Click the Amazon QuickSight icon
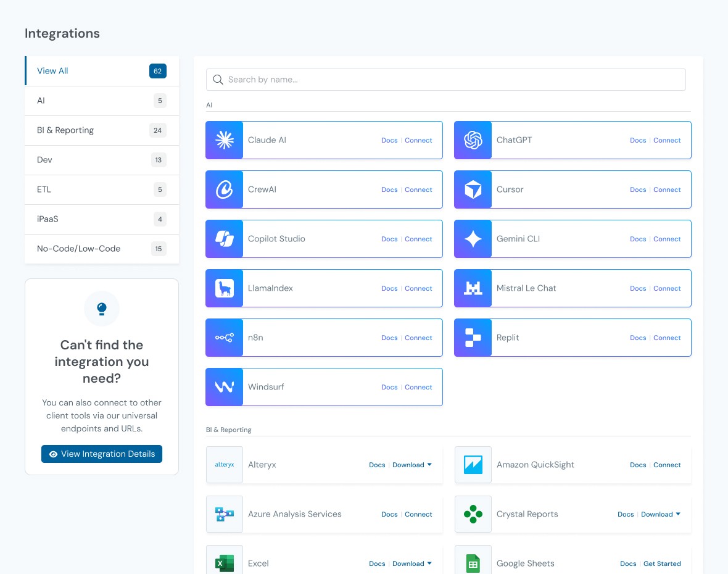728x574 pixels. tap(473, 465)
